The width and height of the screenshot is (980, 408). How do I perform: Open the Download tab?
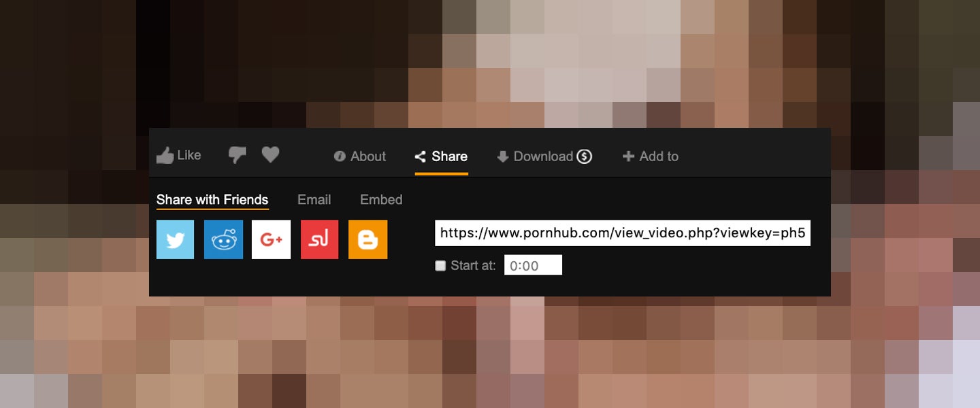[x=544, y=156]
